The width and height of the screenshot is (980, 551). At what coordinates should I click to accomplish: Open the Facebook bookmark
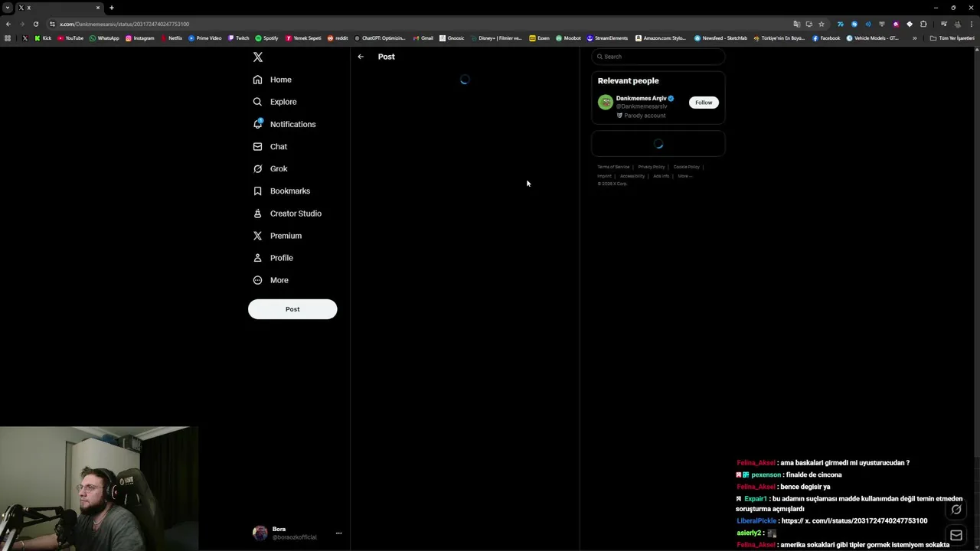[826, 38]
